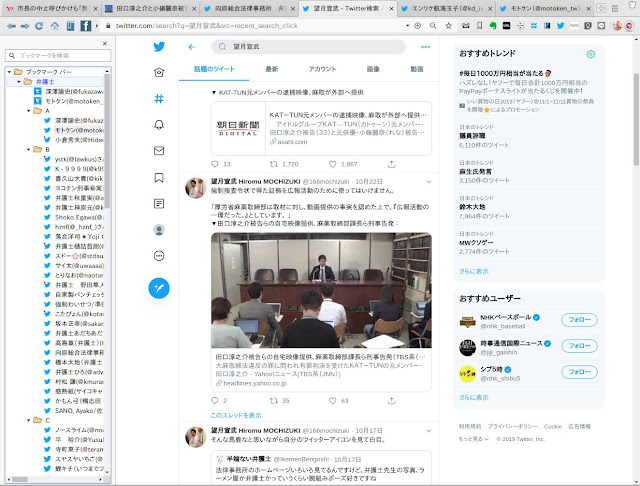
Task: Like the tweet with 63 likes
Action: pyautogui.click(x=333, y=400)
